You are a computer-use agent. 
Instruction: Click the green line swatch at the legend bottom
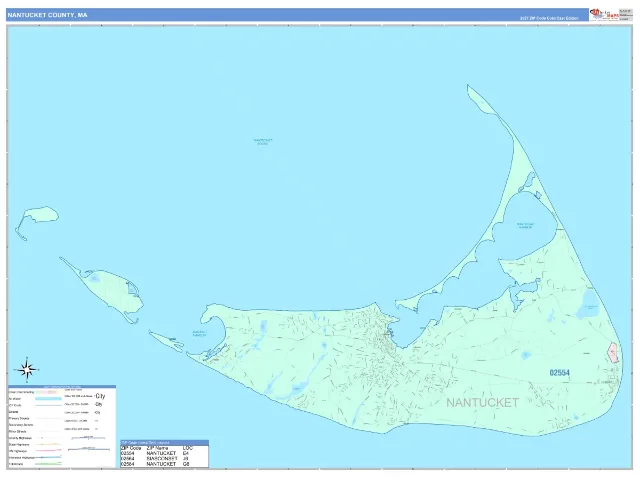click(48, 464)
